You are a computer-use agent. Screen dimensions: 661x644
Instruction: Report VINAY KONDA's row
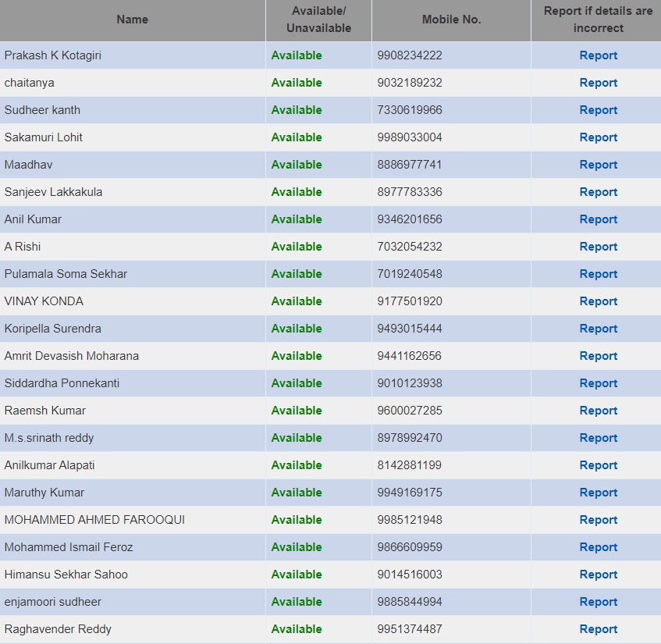click(x=599, y=301)
